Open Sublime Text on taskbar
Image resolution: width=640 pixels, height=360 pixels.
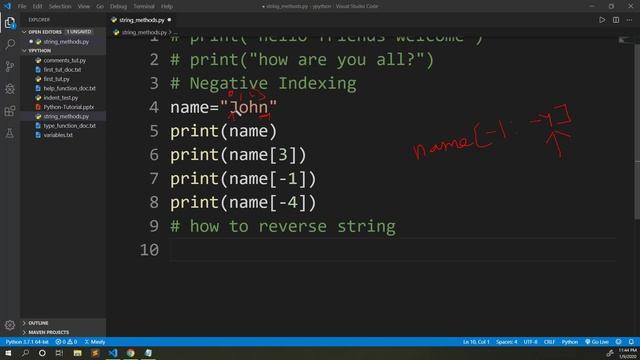[95, 353]
